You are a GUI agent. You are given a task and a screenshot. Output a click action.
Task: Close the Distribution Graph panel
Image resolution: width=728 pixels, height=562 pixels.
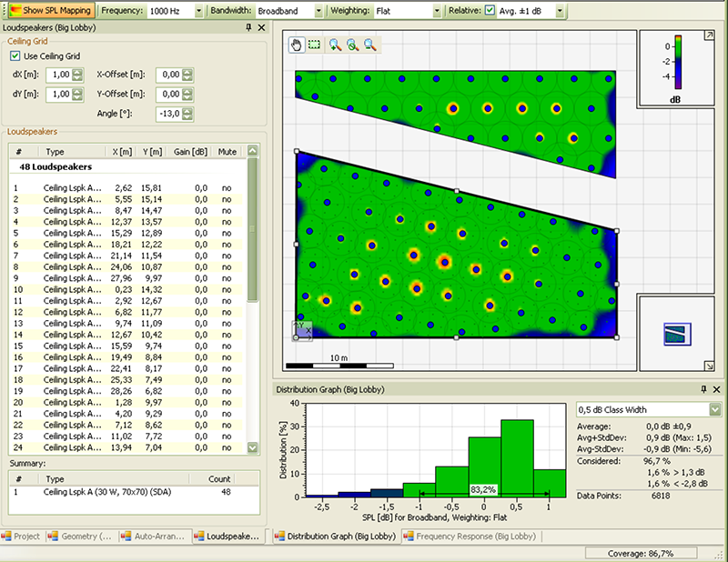click(716, 389)
